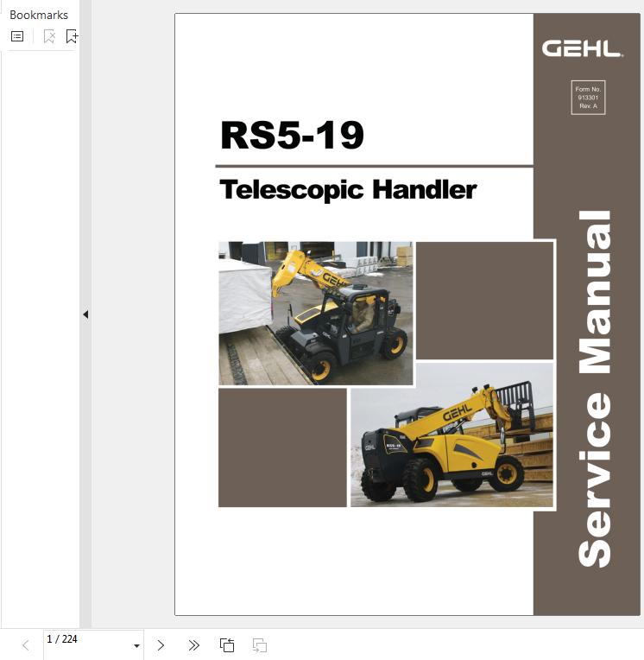The width and height of the screenshot is (644, 660).
Task: Click the rotate page view icon
Action: pyautogui.click(x=227, y=645)
